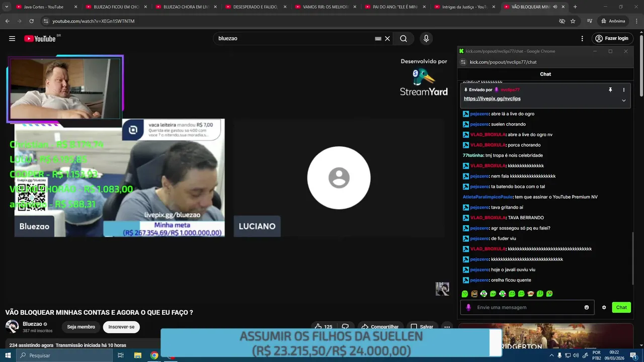Open the video's more actions ellipsis
644x362 pixels.
[447, 327]
